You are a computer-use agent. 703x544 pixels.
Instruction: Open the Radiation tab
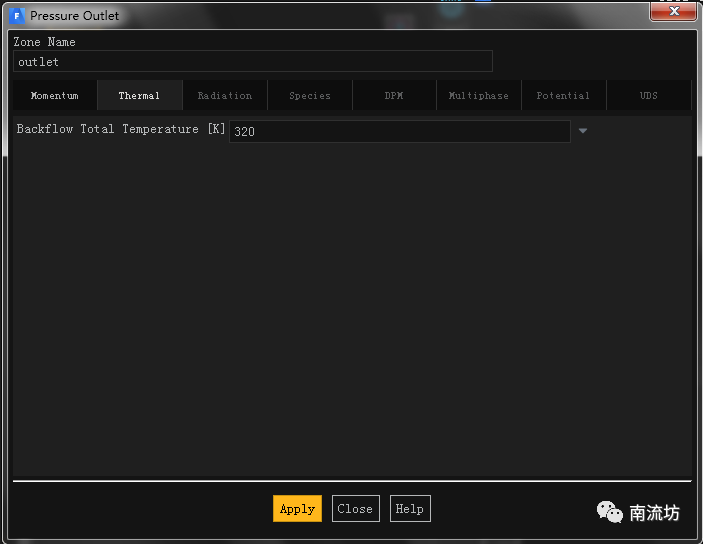225,96
